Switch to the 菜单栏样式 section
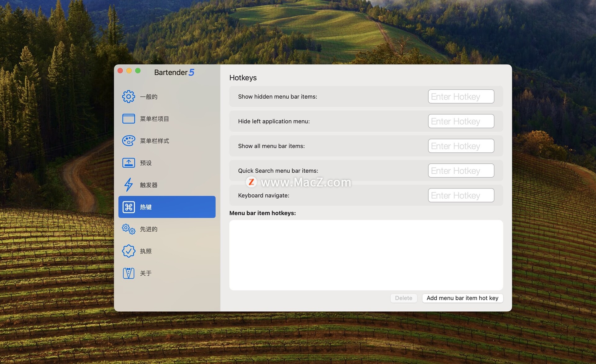 (x=167, y=141)
